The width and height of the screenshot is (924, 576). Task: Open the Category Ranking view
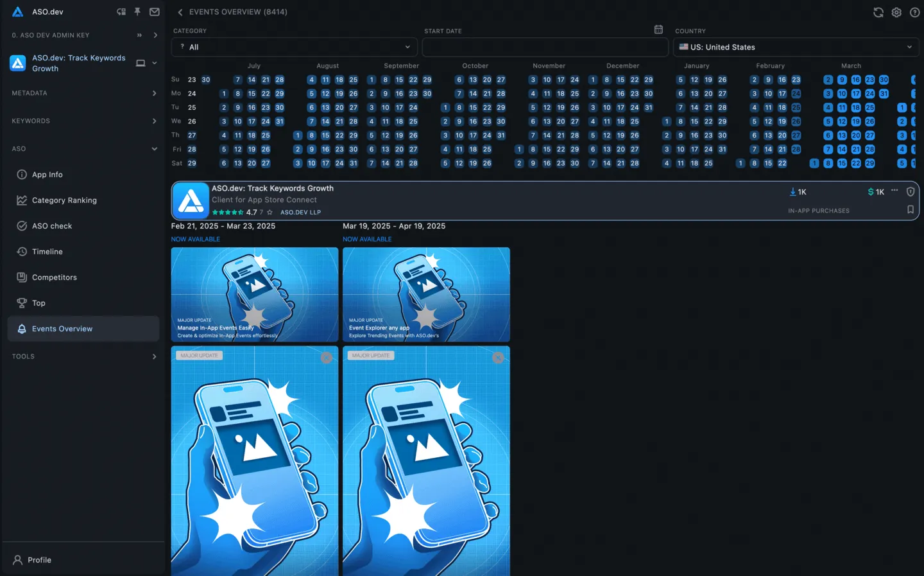[x=64, y=200]
